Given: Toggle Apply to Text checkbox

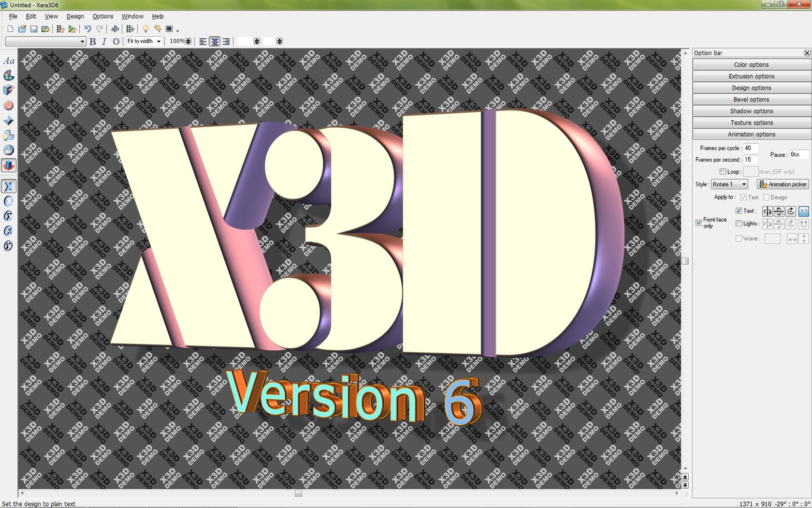Looking at the screenshot, I should pyautogui.click(x=743, y=197).
